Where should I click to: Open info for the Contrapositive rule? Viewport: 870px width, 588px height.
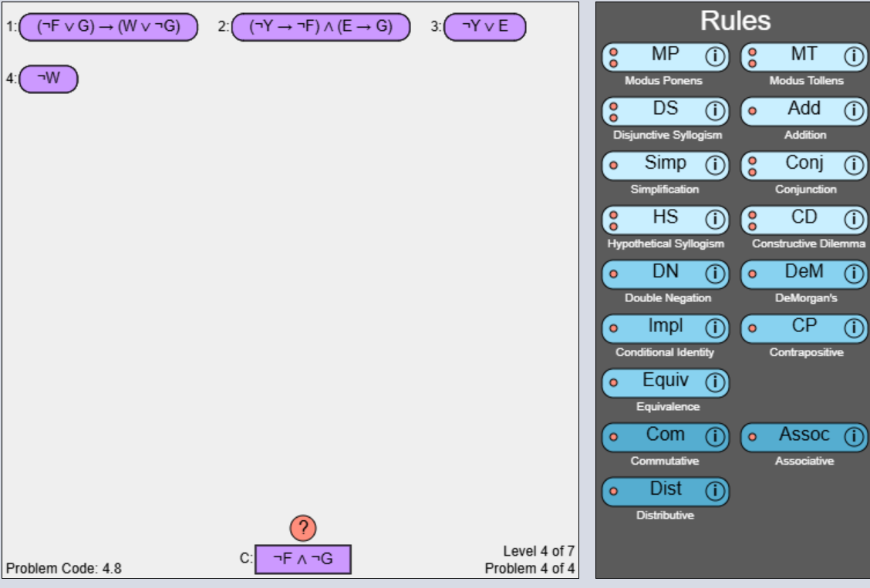(x=853, y=327)
